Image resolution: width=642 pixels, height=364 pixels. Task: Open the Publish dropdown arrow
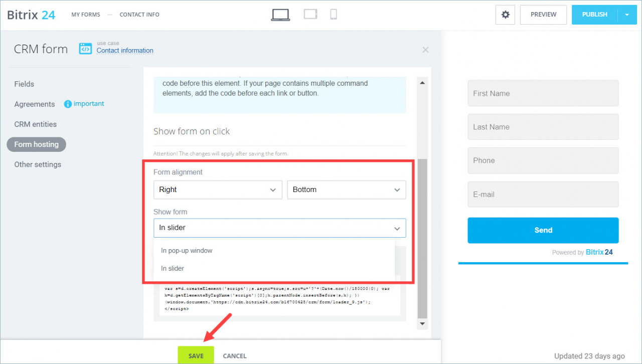click(627, 15)
